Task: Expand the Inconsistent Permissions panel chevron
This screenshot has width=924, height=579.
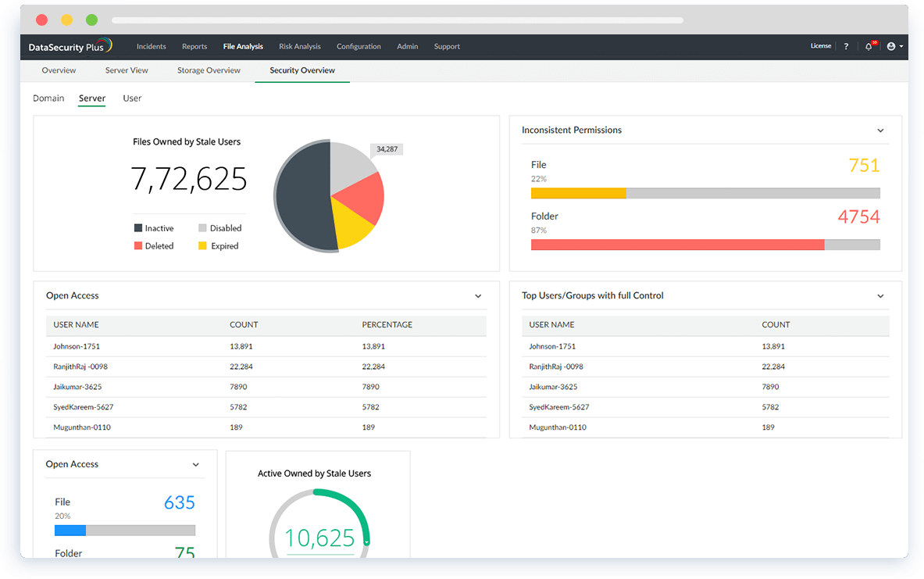Action: tap(880, 130)
